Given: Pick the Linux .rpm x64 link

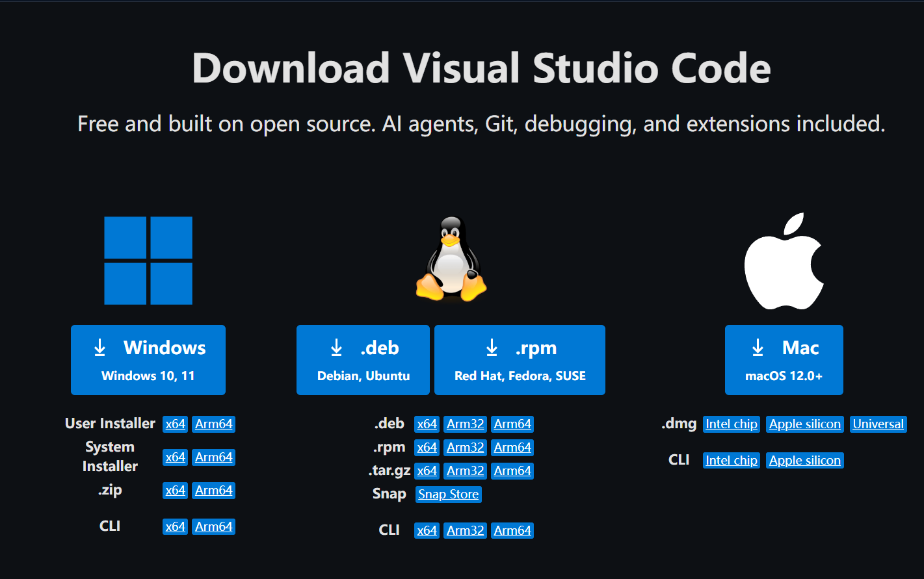Looking at the screenshot, I should (427, 448).
